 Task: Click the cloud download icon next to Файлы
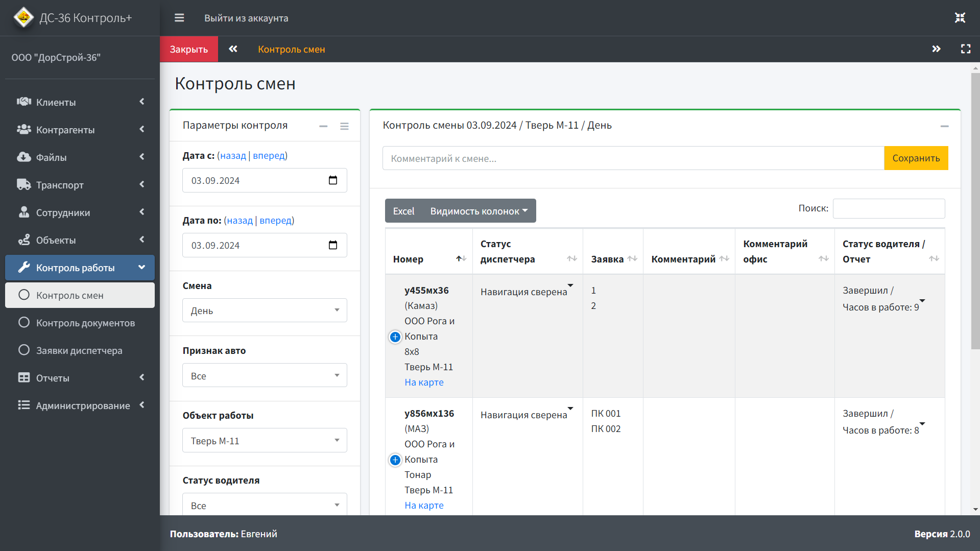(24, 157)
